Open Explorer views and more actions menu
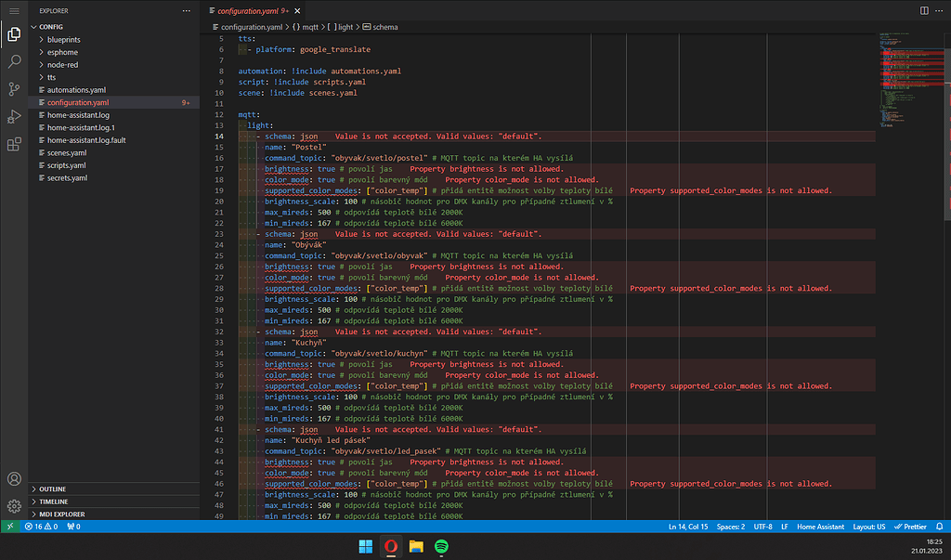Image resolution: width=951 pixels, height=560 pixels. coord(186,11)
